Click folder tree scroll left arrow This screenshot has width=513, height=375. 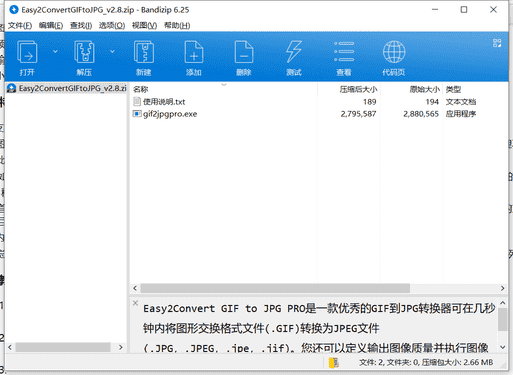pos(10,347)
